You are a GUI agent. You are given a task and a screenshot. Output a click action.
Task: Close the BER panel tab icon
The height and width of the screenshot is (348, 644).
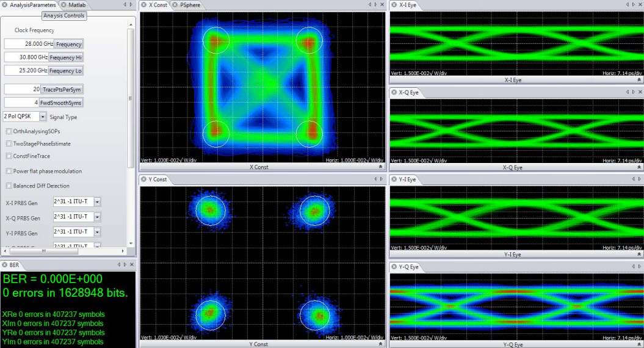(5, 264)
